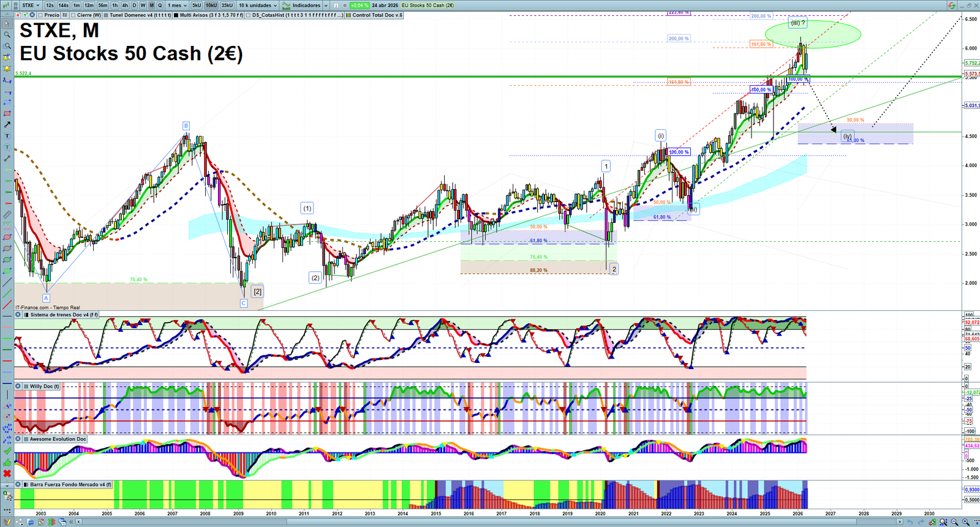Viewport: 980px width, 527px height.
Task: Click the Sistema de trenes Doc v4 label
Action: [64, 315]
